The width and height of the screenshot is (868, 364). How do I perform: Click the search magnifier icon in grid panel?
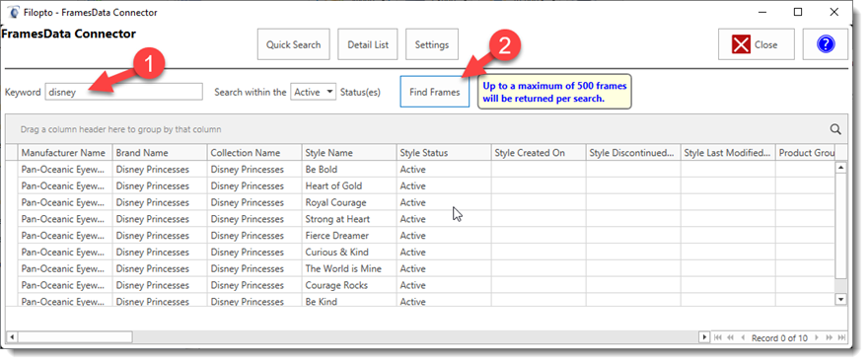coord(835,129)
